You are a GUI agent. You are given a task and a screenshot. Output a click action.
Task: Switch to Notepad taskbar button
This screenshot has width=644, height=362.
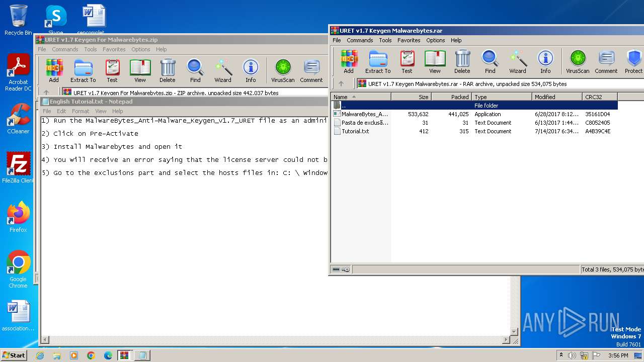tap(142, 355)
